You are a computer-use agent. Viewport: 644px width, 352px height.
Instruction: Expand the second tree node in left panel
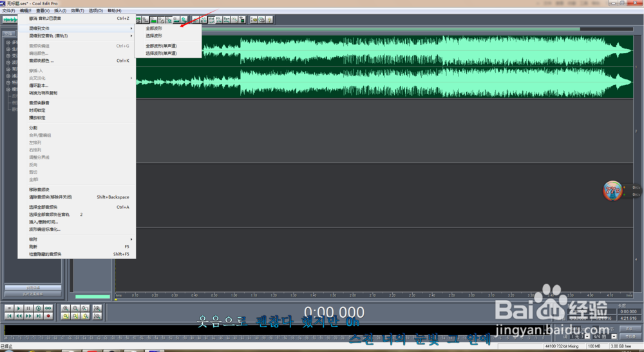8,49
